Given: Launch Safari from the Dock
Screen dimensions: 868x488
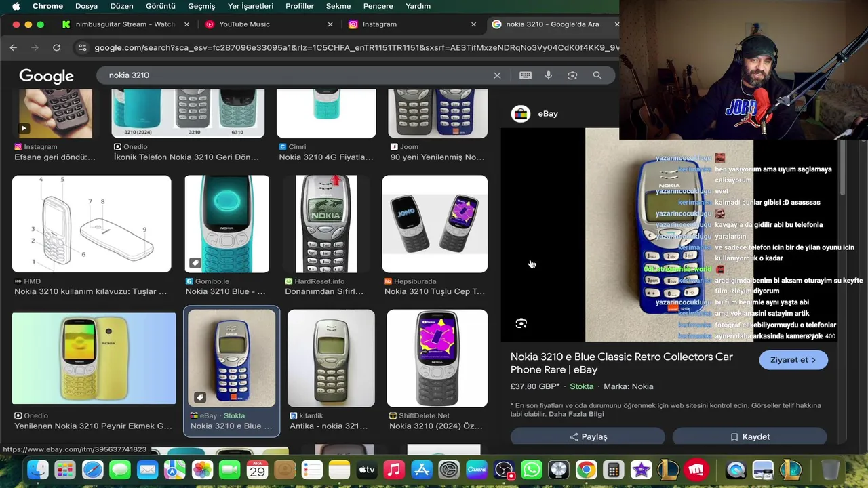Looking at the screenshot, I should [93, 469].
